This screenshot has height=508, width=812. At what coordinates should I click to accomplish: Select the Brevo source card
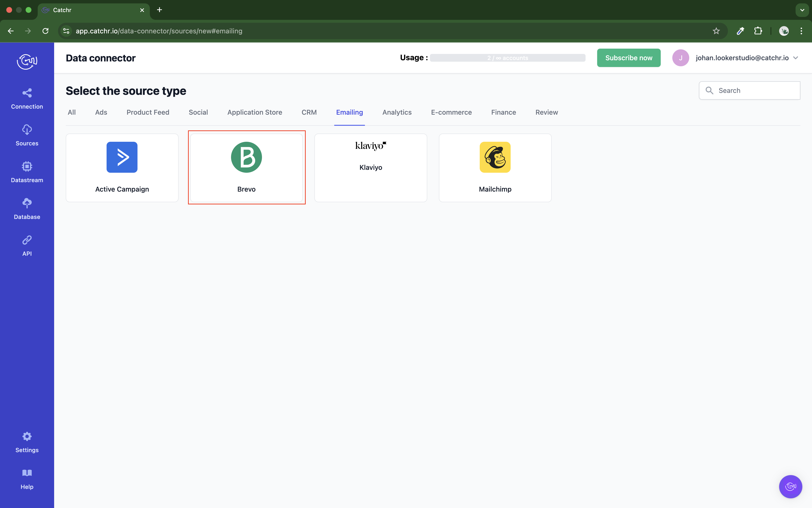pyautogui.click(x=246, y=168)
